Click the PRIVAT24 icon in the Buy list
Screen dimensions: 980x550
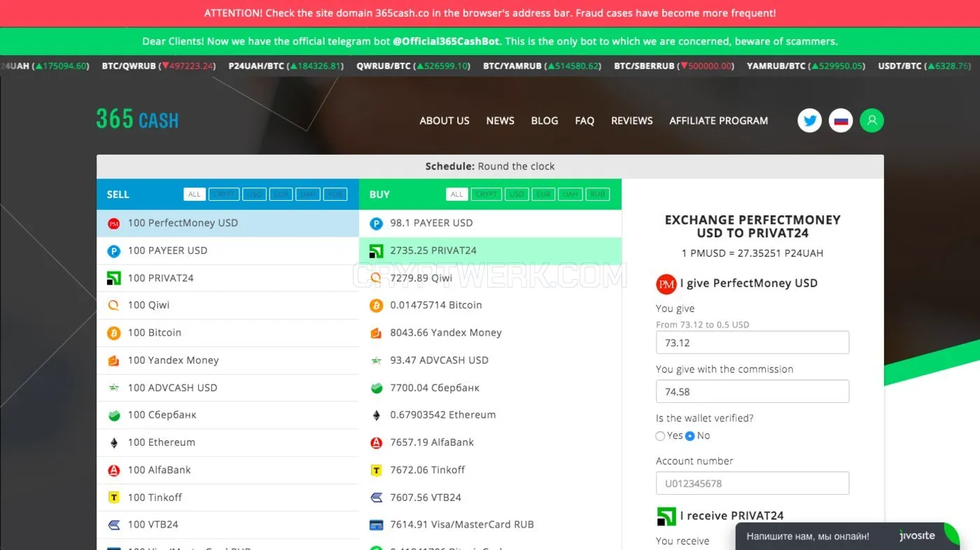pyautogui.click(x=376, y=251)
